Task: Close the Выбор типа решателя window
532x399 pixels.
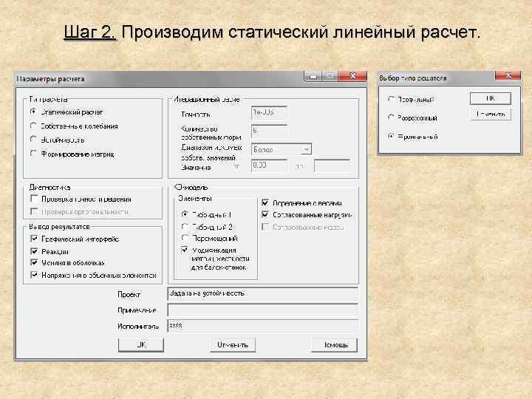Action: pos(508,75)
